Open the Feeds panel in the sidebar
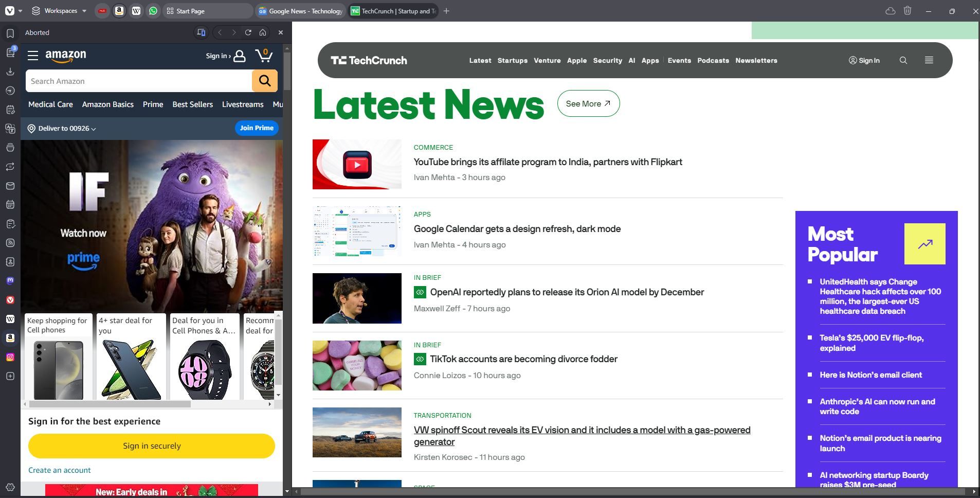980x498 pixels. tap(10, 243)
